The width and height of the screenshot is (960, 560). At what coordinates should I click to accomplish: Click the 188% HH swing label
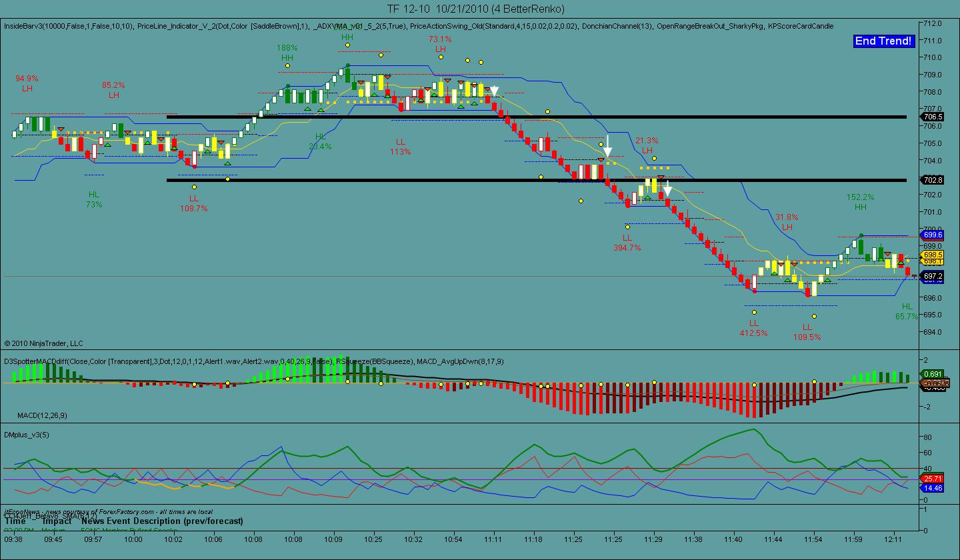point(287,53)
